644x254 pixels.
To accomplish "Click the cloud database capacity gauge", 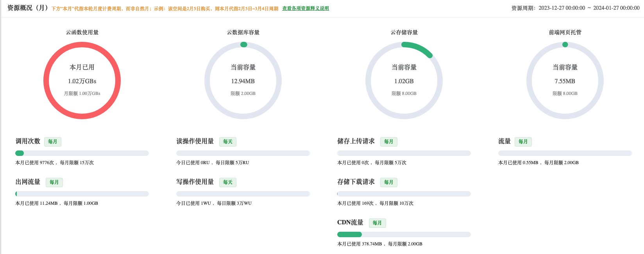I will click(x=243, y=80).
